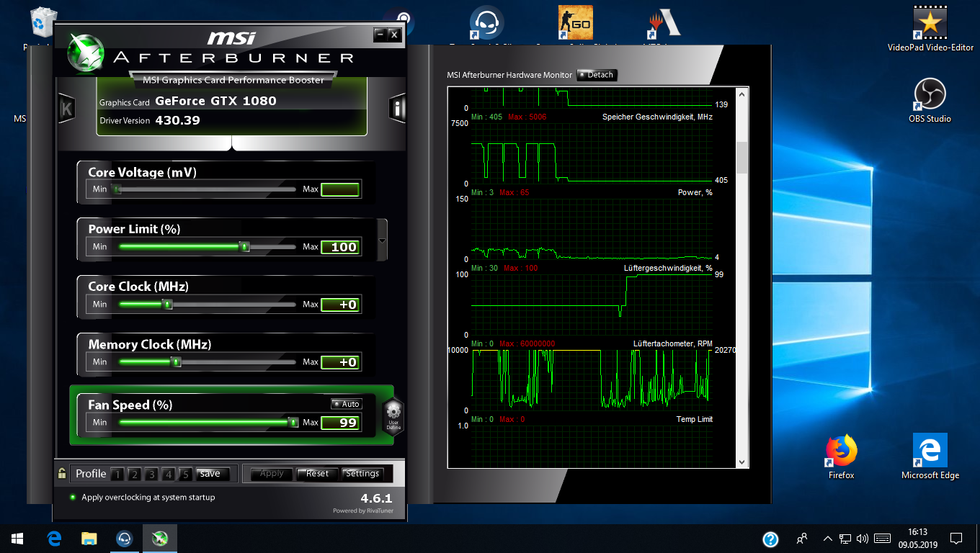The width and height of the screenshot is (980, 553).
Task: Click the help question mark tray icon
Action: coord(770,539)
